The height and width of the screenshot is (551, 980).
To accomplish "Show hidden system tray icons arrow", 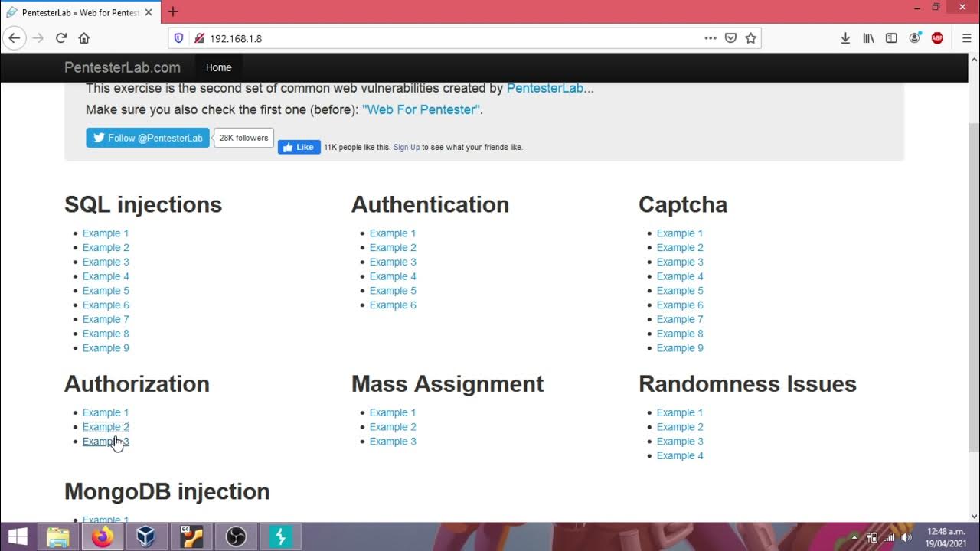I will pos(854,537).
